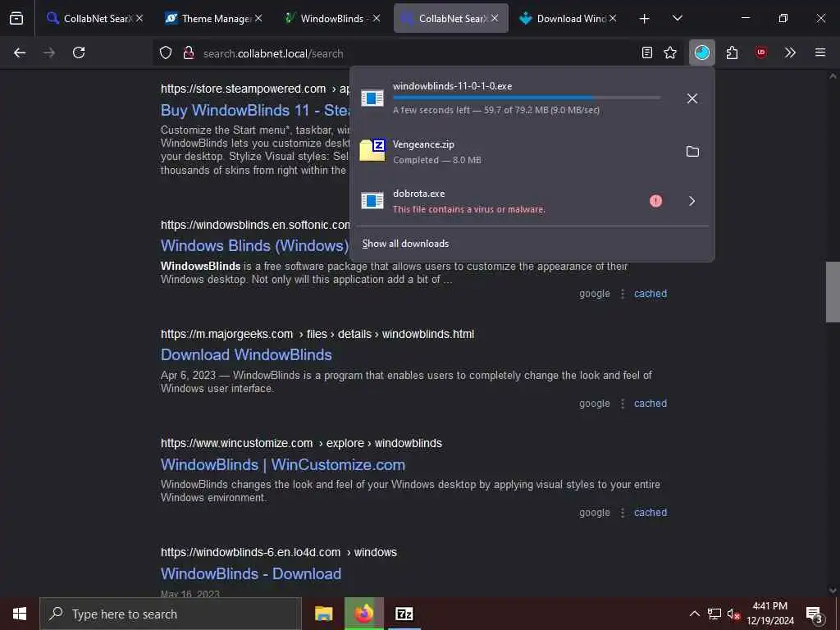Viewport: 840px width, 630px height.
Task: Click the address bar URL field
Action: click(418, 53)
